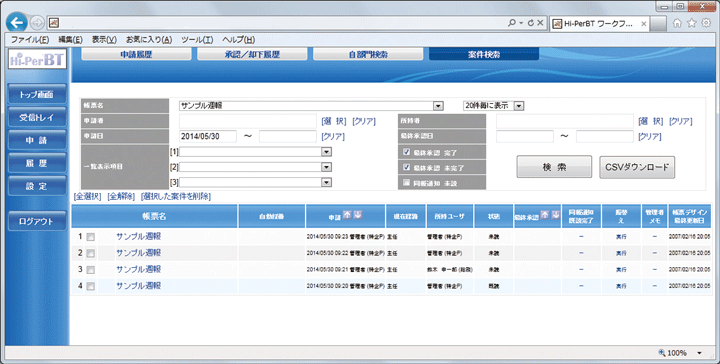Open favorites with the star icon
The image size is (720, 364).
692,23
